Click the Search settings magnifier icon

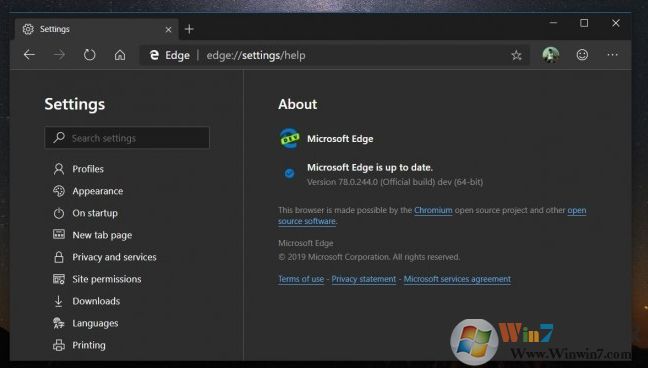coord(59,137)
